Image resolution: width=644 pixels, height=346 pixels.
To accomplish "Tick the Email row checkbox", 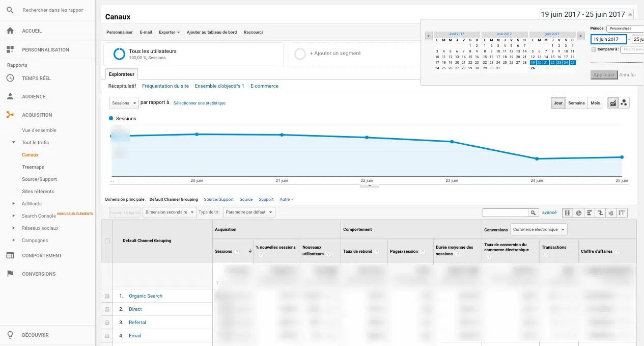I will coord(107,336).
